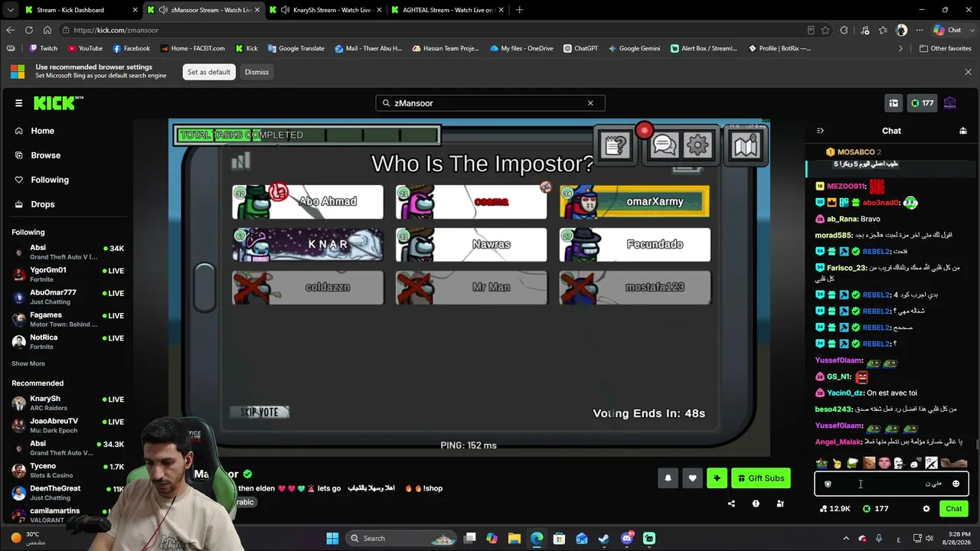Open Following in Kick sidebar
Image resolution: width=980 pixels, height=551 pixels.
coord(50,180)
